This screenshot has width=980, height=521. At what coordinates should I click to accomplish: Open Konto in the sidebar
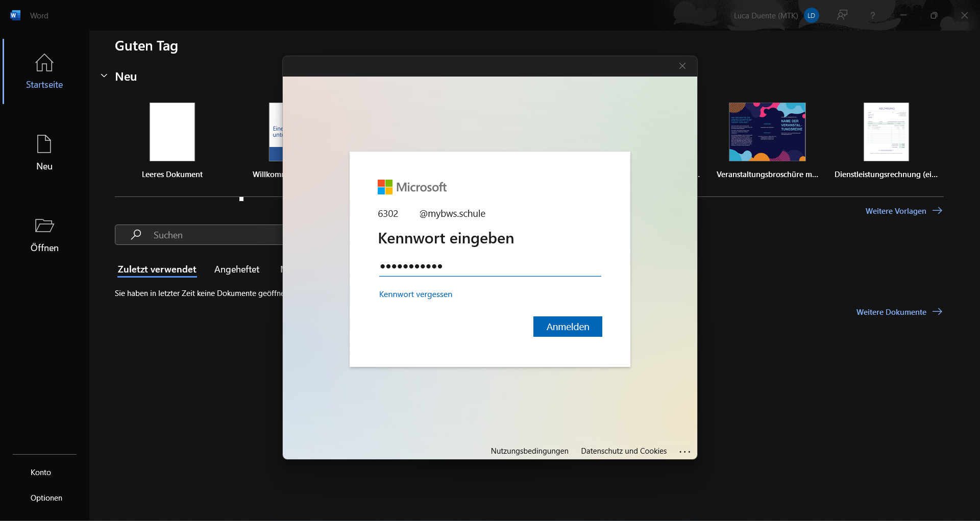41,473
